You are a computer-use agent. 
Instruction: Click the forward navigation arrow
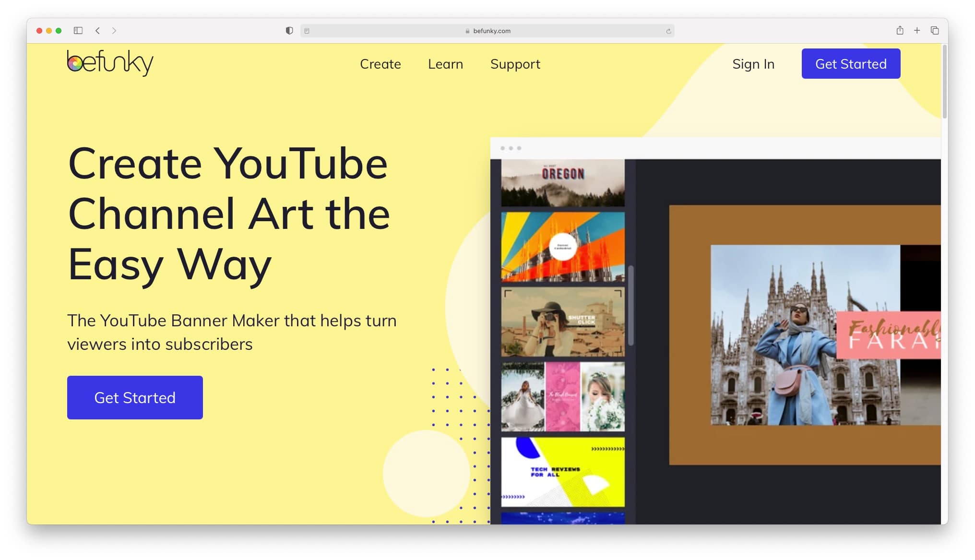(x=114, y=31)
